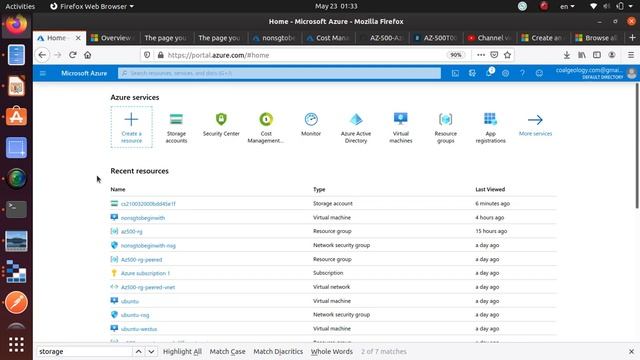The height and width of the screenshot is (360, 640).
Task: Open Ubuntu Activities overview
Action: (x=20, y=6)
